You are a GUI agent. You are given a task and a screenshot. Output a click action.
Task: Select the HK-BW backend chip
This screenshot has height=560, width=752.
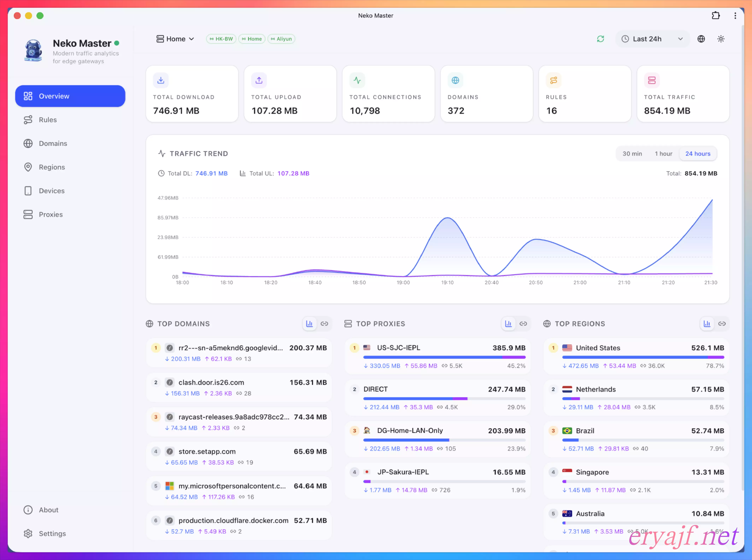pos(221,39)
